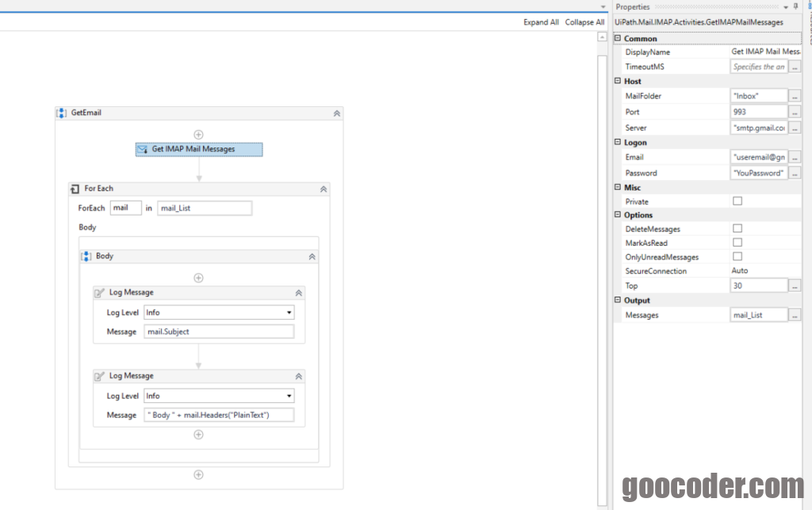Click the plus icon above Get IMAP activity
Screen dimensions: 812x510
(x=198, y=135)
